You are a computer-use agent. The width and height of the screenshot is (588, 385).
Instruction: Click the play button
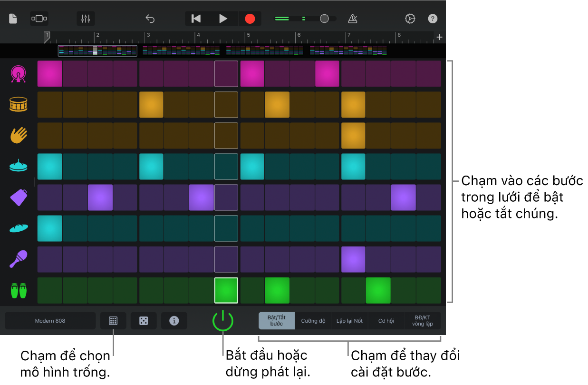click(x=223, y=19)
